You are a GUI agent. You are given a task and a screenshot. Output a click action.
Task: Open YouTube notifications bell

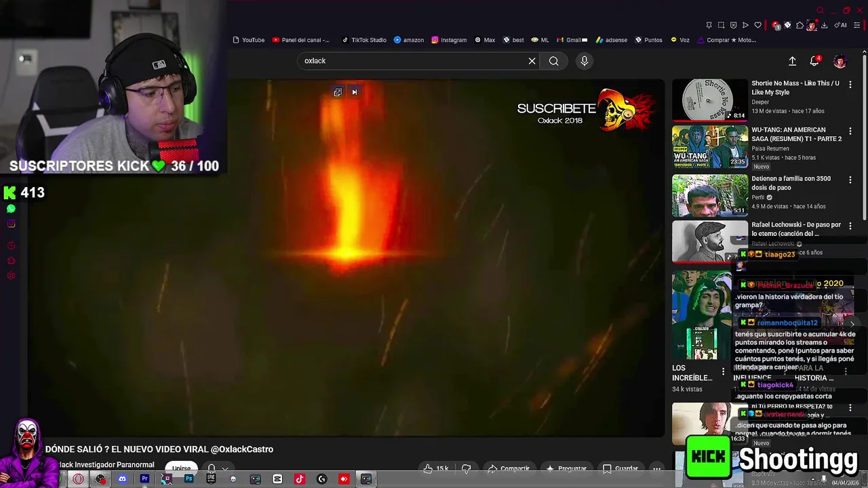pos(814,61)
